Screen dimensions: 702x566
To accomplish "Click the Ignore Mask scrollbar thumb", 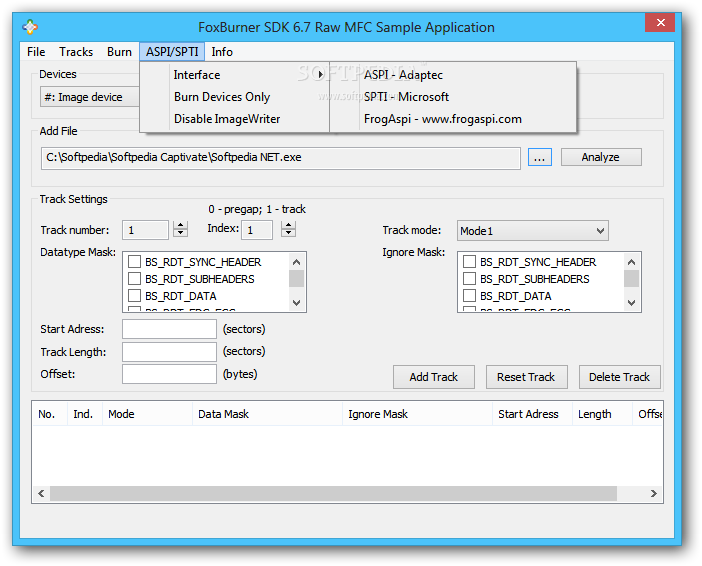I will coord(631,278).
